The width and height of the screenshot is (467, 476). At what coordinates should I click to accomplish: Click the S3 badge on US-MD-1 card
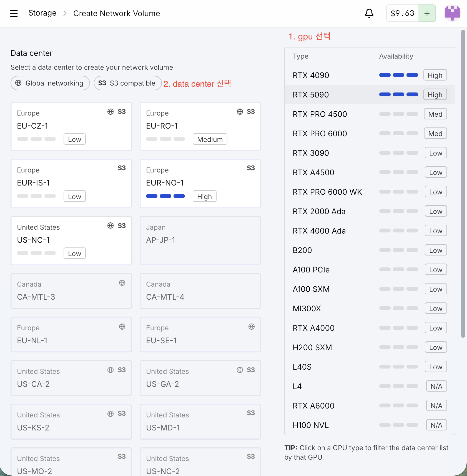(x=251, y=413)
